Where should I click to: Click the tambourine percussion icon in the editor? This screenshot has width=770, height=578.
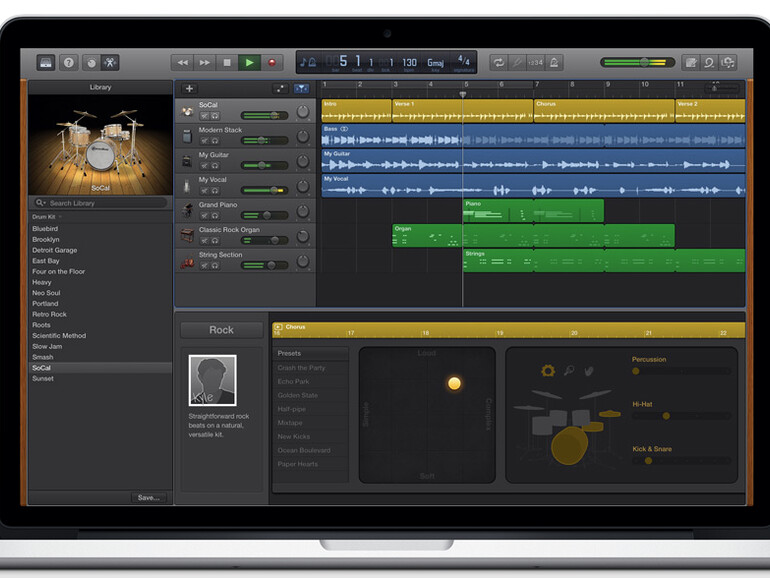pyautogui.click(x=547, y=371)
